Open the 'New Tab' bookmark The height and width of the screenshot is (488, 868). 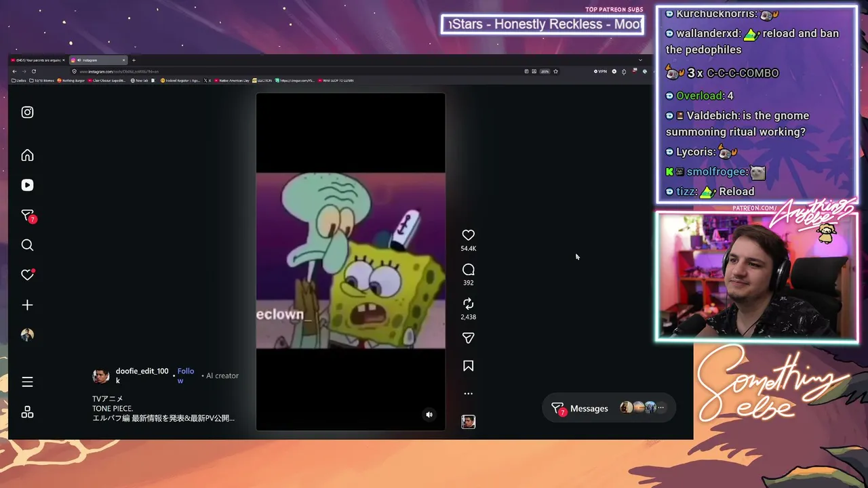click(139, 80)
